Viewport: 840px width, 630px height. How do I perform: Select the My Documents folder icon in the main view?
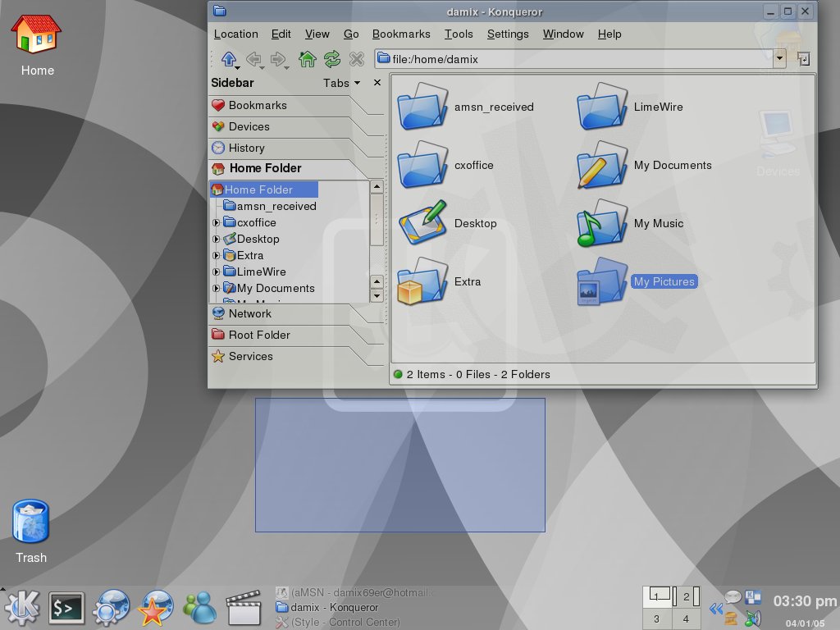602,164
